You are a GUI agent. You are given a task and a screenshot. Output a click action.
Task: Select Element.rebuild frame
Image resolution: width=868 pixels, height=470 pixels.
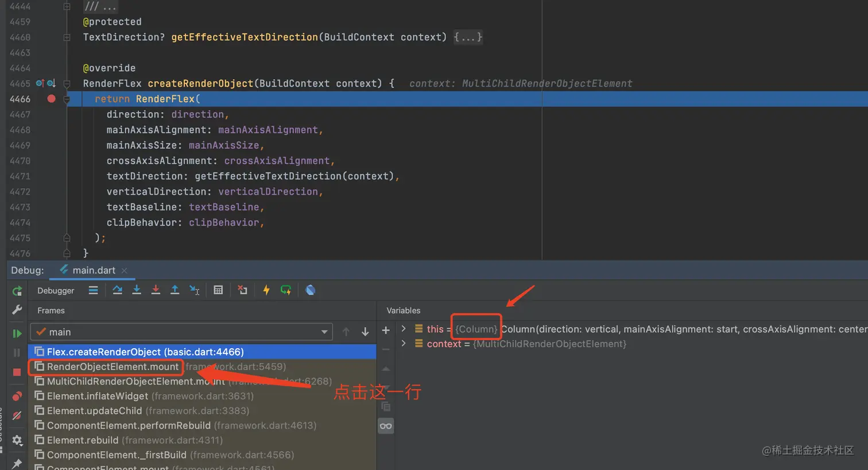pyautogui.click(x=202, y=440)
